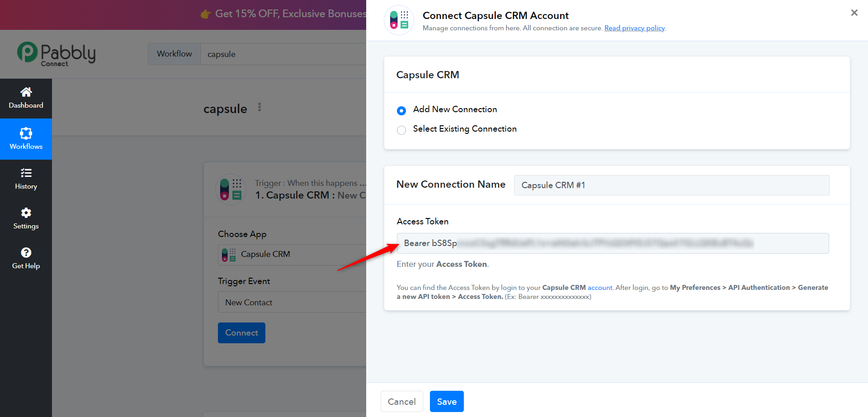Click the Dashboard home icon
The height and width of the screenshot is (417, 868).
tap(26, 92)
